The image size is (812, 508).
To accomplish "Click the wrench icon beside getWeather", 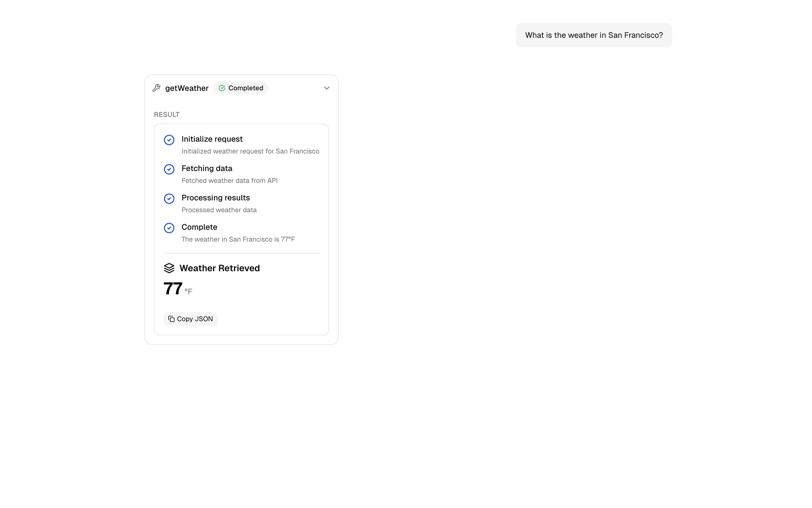I will [156, 88].
